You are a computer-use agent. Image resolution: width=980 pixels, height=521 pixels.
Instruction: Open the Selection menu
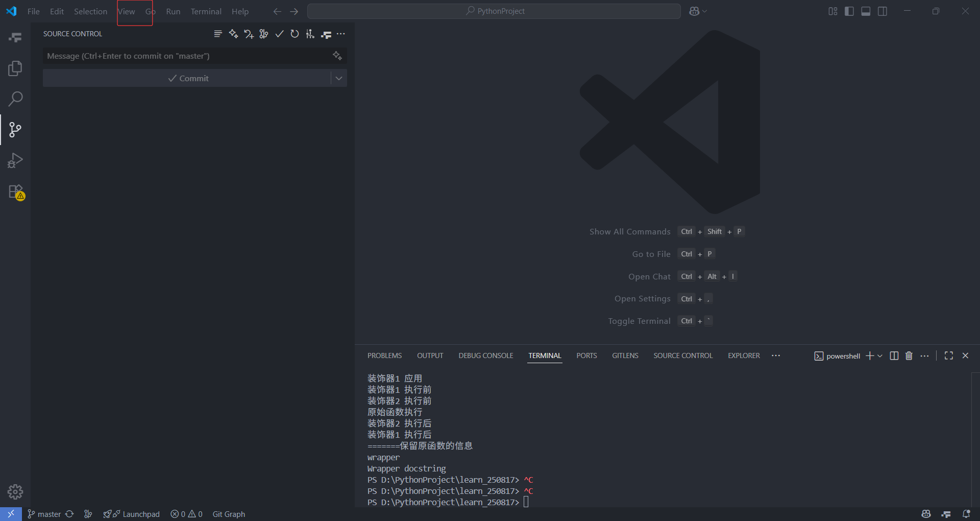[90, 11]
